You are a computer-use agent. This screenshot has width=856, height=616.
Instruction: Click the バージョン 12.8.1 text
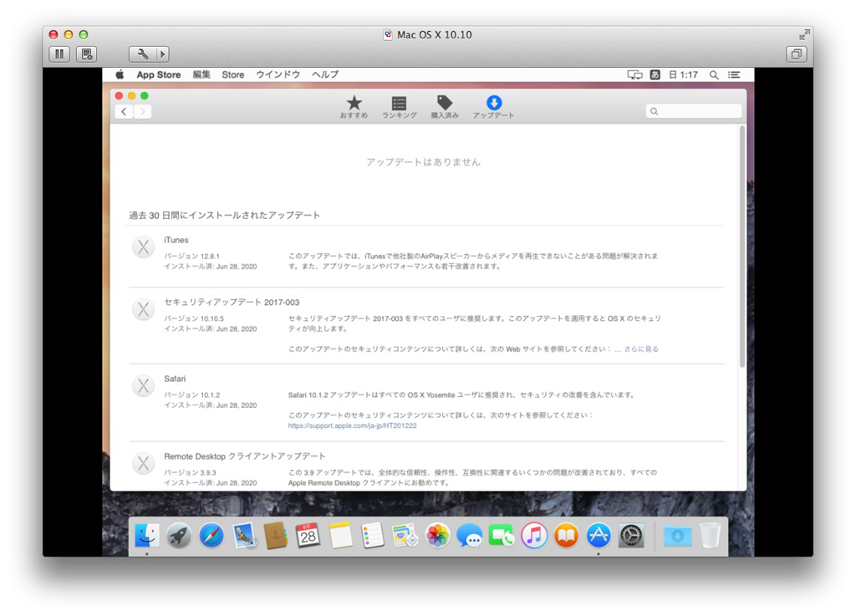191,256
